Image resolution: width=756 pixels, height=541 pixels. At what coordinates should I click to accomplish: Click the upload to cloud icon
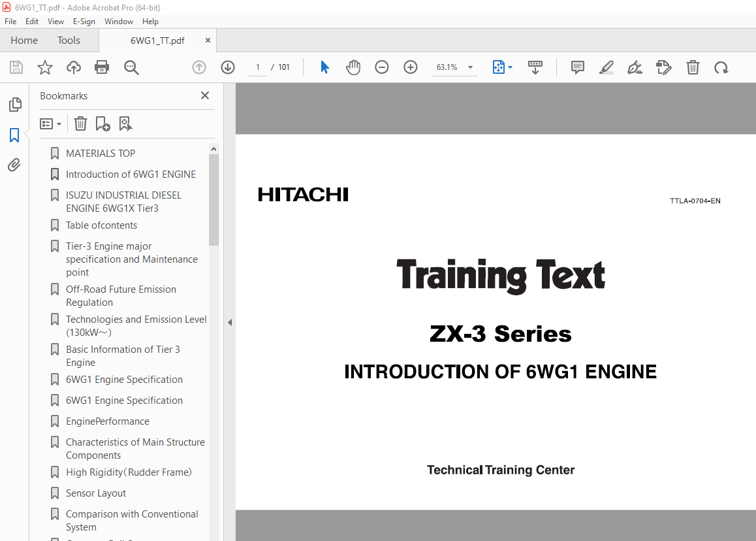pos(73,67)
